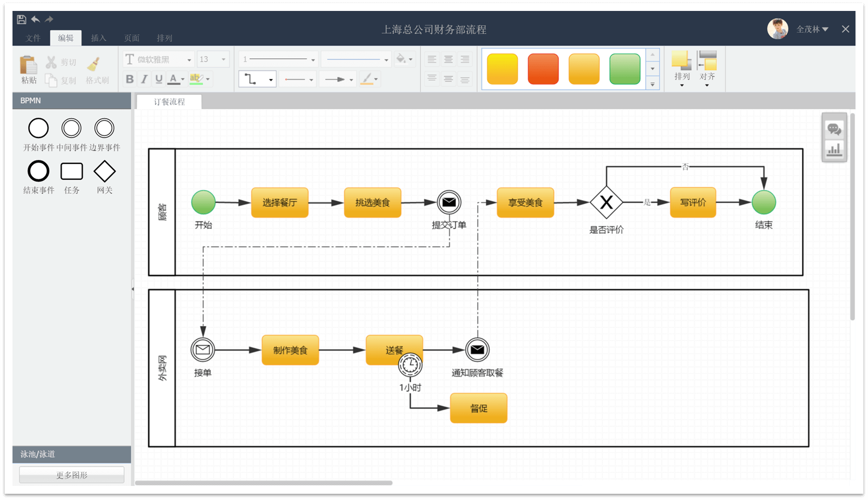Select the 网关 gateway shape

tap(104, 171)
